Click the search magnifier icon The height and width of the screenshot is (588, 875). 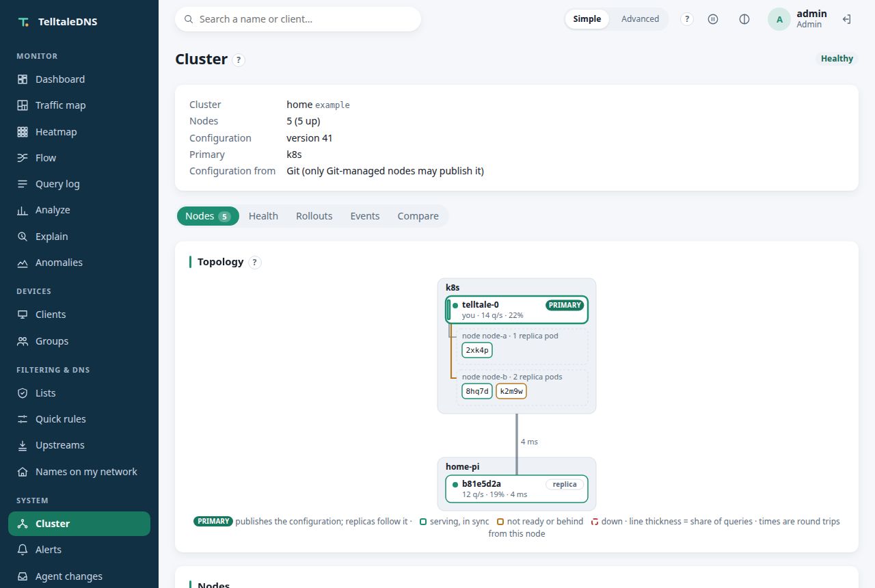189,19
